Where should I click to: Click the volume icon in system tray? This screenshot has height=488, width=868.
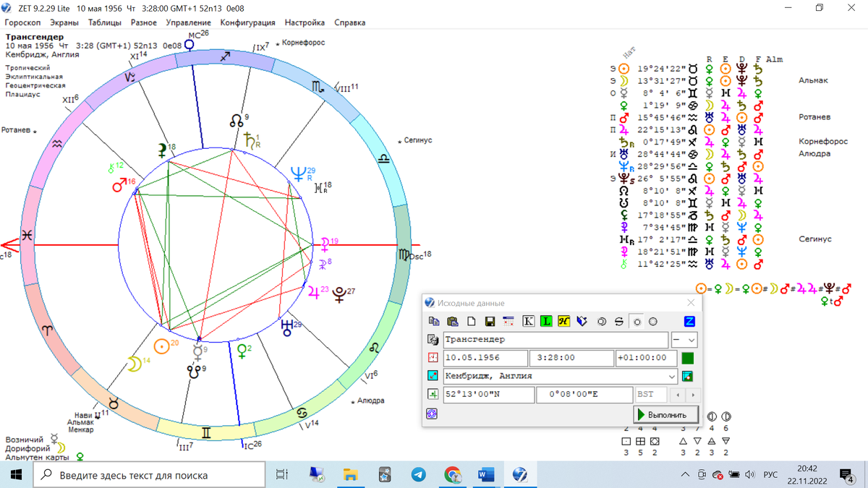[750, 475]
